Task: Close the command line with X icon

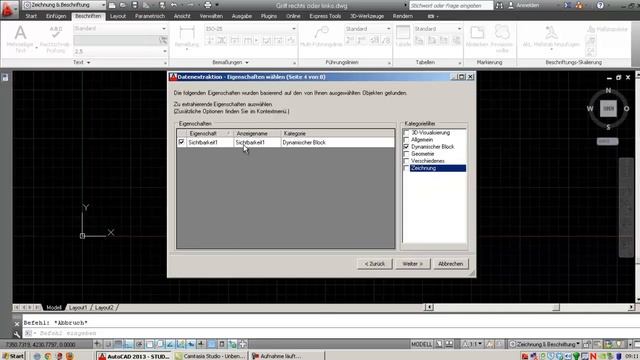Action: pyautogui.click(x=17, y=324)
